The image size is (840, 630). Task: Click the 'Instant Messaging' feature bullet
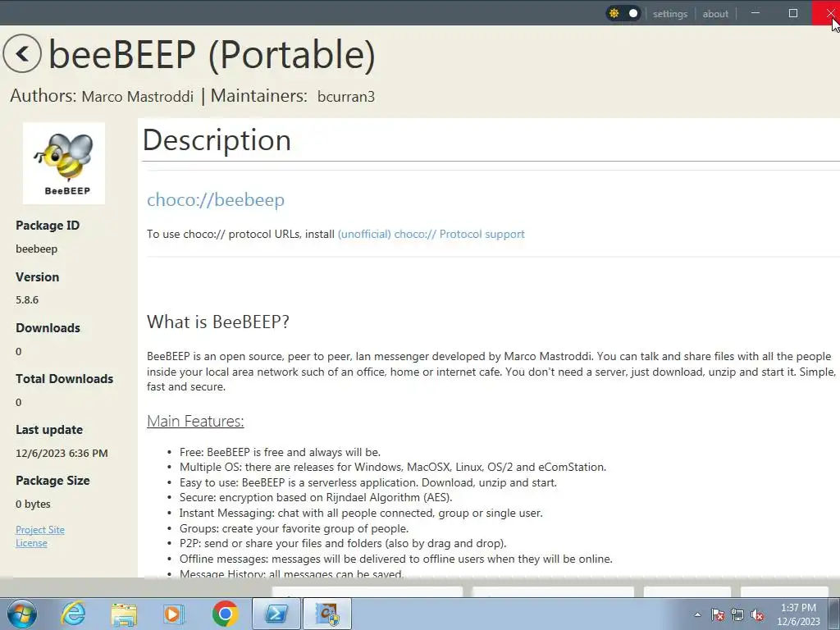point(361,514)
